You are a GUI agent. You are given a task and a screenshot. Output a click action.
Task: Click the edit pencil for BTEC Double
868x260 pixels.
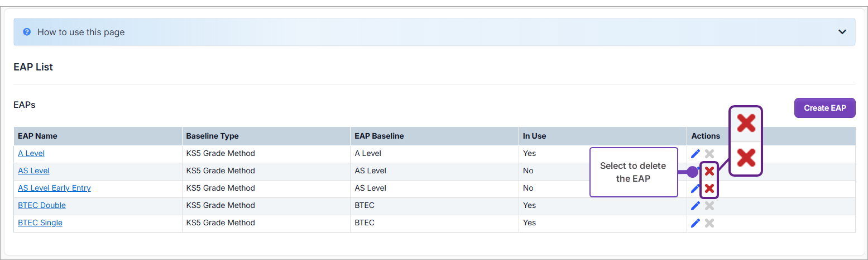click(x=696, y=206)
